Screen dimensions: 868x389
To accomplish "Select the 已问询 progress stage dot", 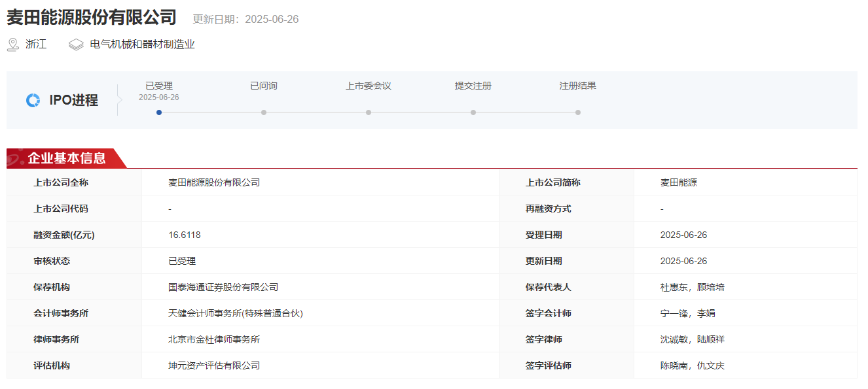I will tap(264, 112).
